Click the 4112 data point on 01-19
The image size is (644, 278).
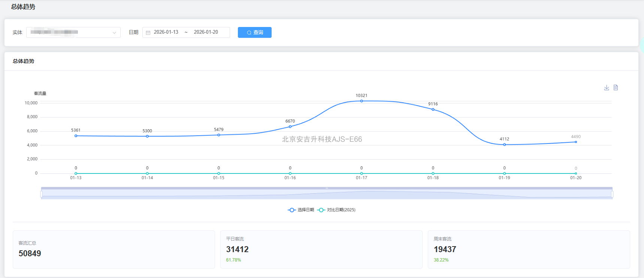coord(504,145)
